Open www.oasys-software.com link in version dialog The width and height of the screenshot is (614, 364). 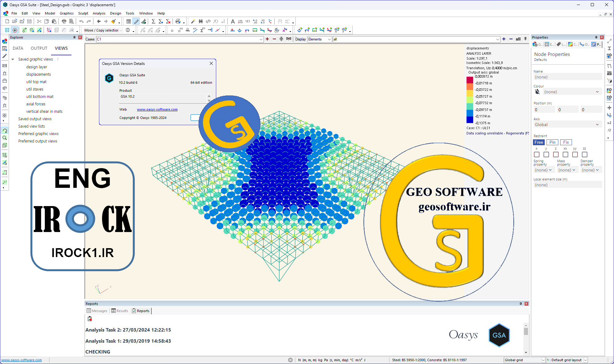[x=157, y=109]
